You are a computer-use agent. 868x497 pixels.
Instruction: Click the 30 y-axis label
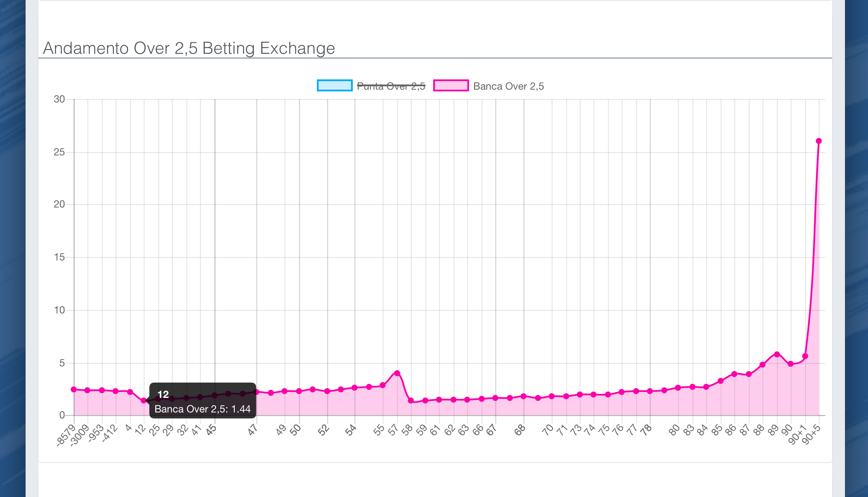[x=59, y=99]
